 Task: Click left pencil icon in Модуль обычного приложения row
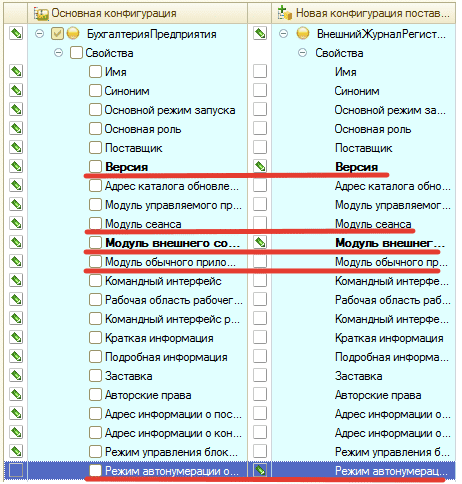coord(16,262)
